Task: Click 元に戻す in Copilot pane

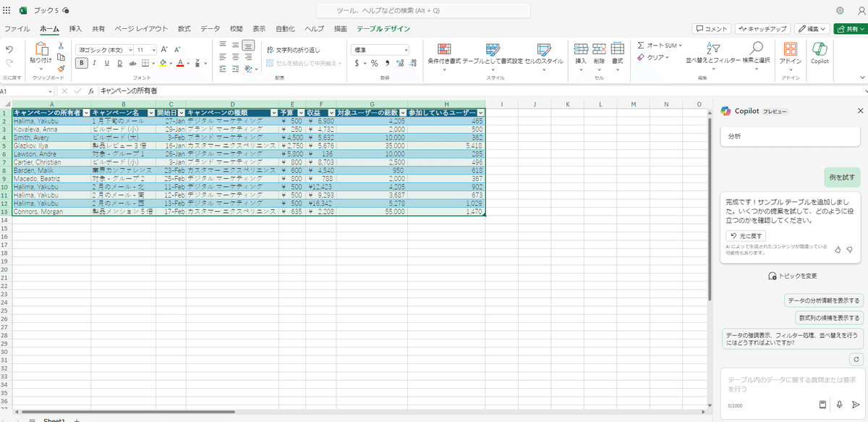Action: pos(746,236)
